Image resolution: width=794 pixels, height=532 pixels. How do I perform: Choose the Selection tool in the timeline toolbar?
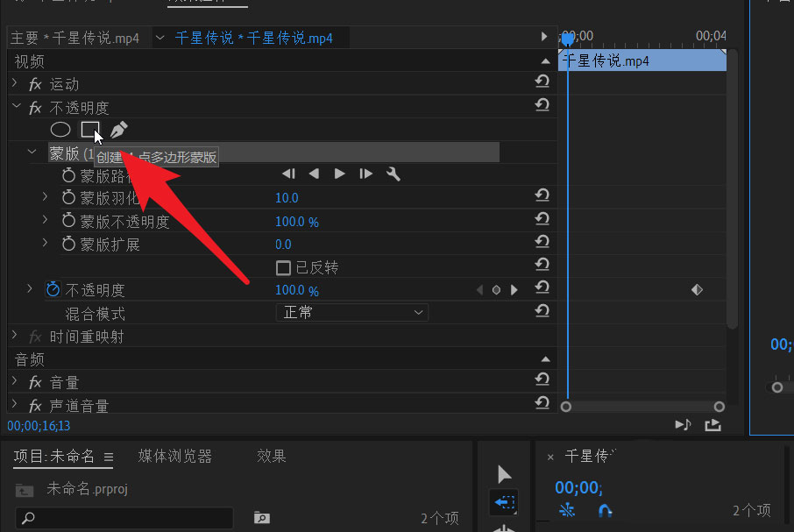pos(504,473)
